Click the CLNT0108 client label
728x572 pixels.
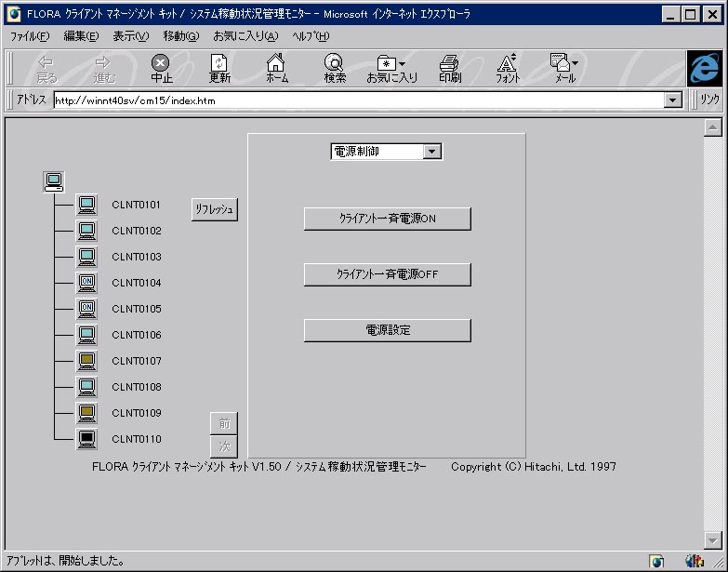[x=137, y=387]
